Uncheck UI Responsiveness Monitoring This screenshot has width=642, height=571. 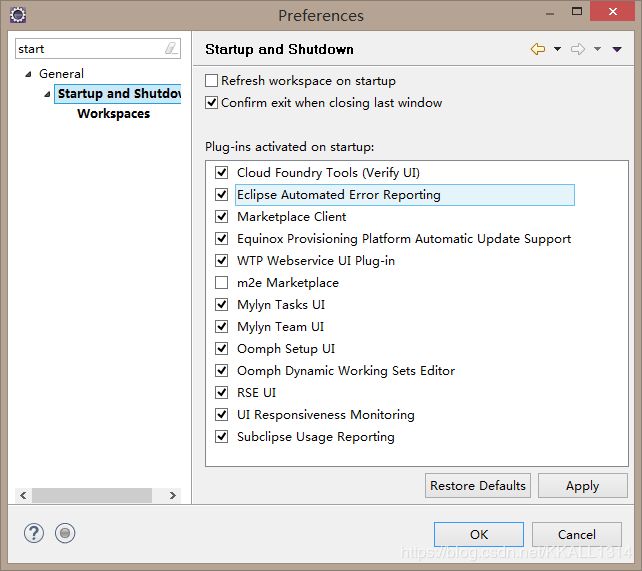[222, 415]
